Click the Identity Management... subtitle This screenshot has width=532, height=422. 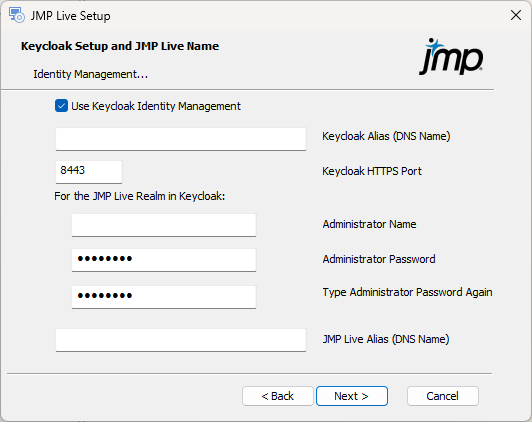pos(91,74)
